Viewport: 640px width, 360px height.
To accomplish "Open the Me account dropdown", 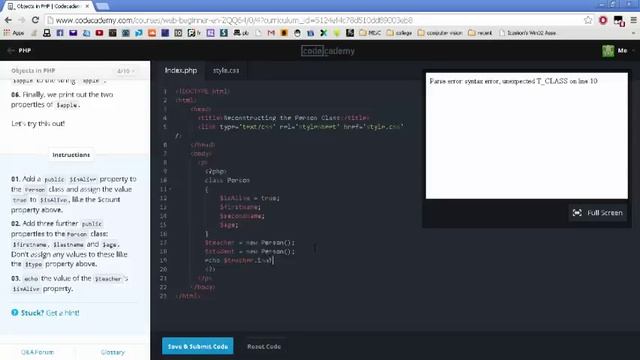I will click(626, 51).
